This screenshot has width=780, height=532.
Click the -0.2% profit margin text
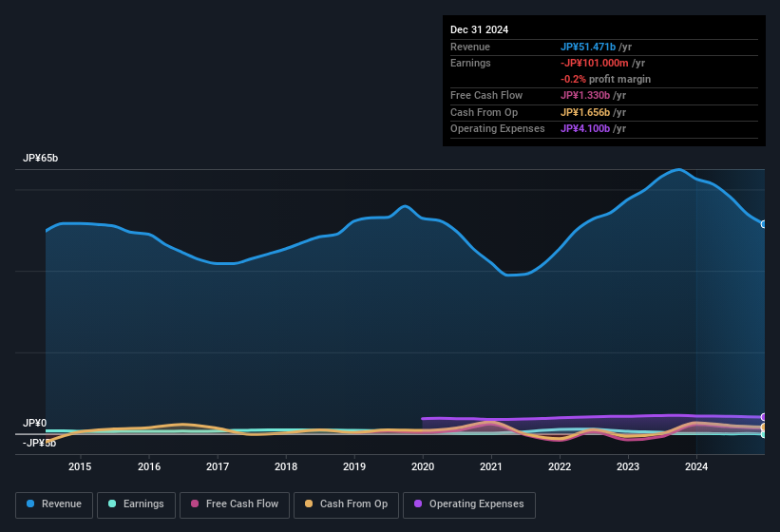coord(605,79)
